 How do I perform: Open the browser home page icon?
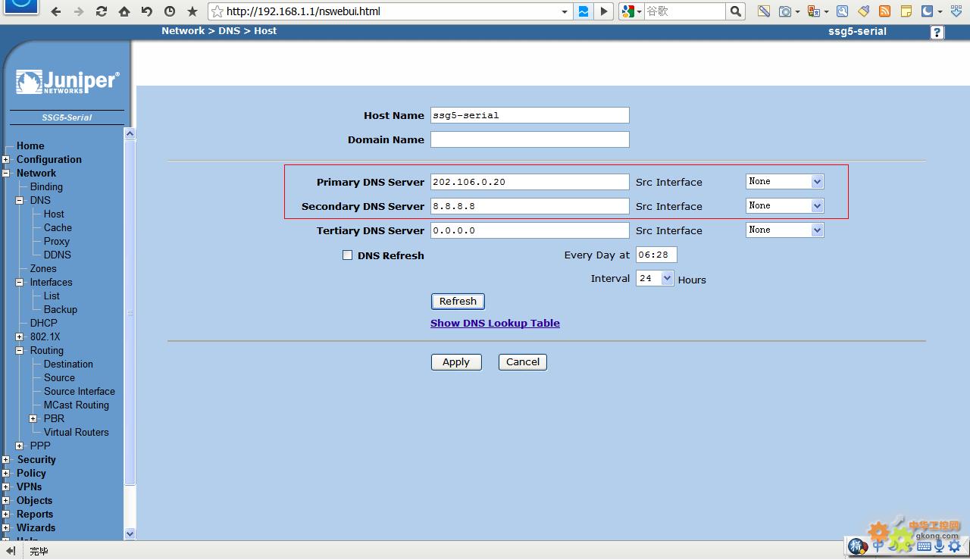click(124, 11)
